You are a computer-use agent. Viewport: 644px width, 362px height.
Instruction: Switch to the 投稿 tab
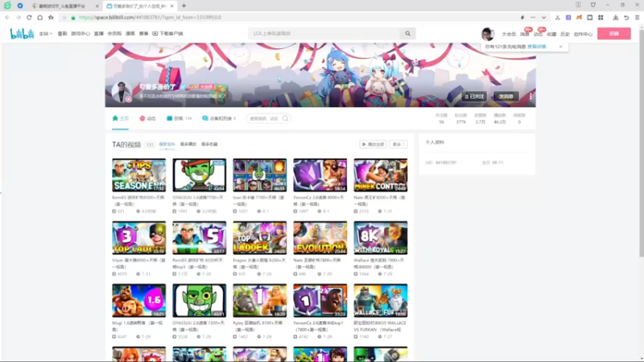(x=179, y=118)
